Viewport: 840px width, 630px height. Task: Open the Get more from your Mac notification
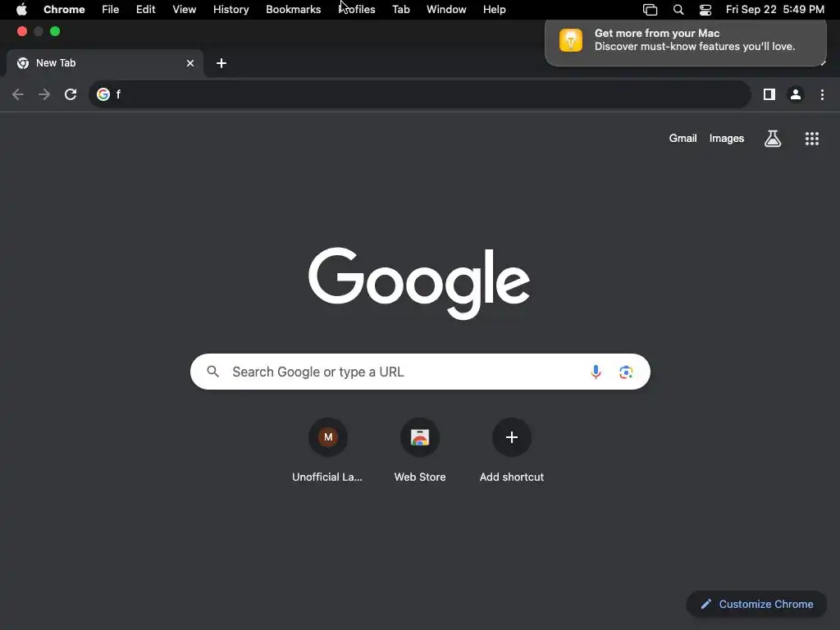(x=686, y=41)
